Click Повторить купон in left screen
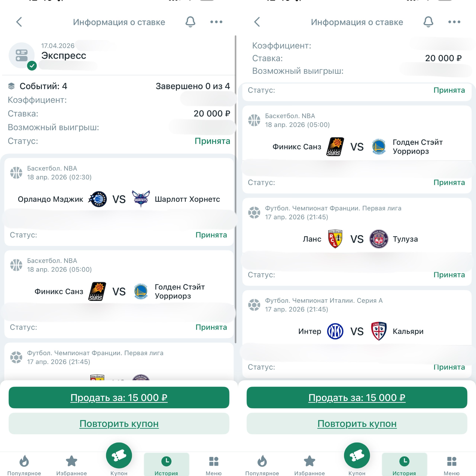The width and height of the screenshot is (476, 476). pyautogui.click(x=119, y=424)
